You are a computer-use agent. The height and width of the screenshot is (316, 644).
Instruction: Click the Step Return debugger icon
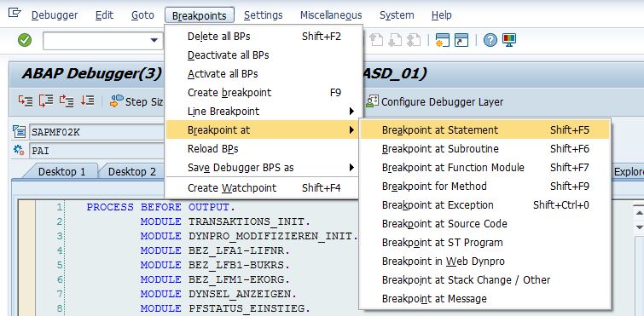click(x=67, y=101)
